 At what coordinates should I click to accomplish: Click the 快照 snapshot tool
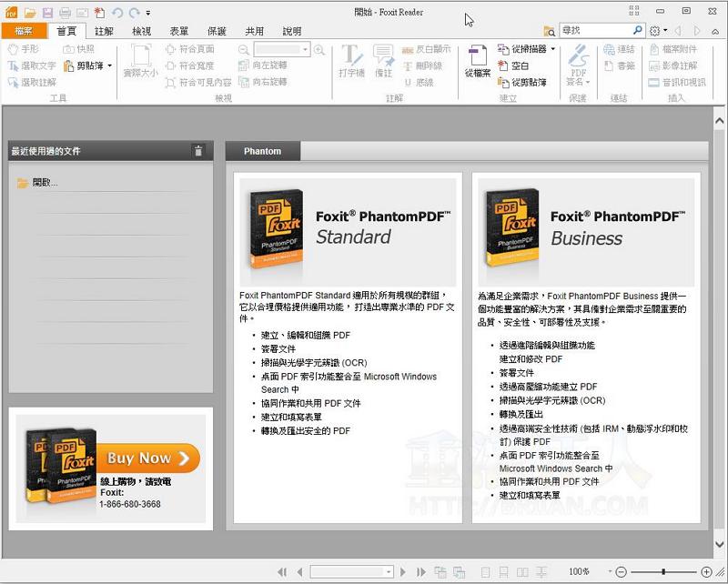click(78, 49)
